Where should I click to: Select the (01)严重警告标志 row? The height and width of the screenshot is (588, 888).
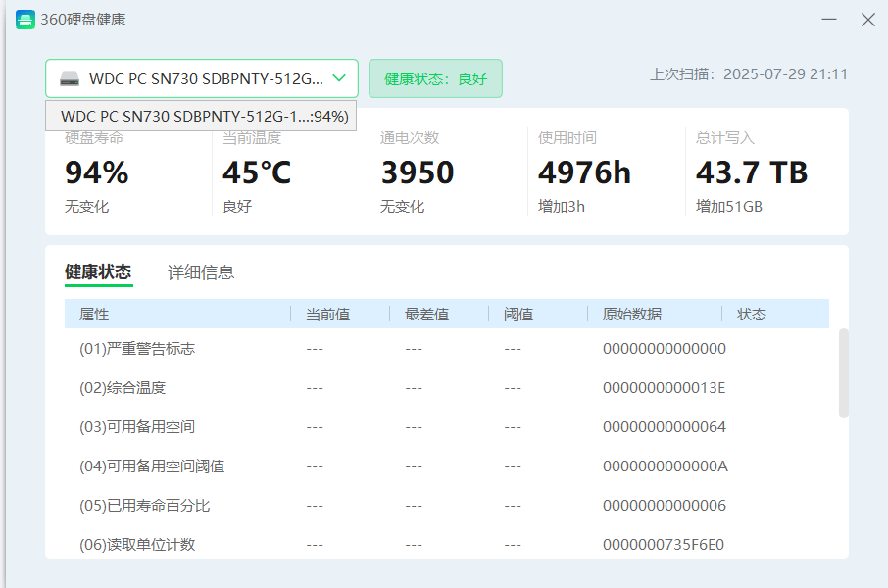[x=137, y=349]
